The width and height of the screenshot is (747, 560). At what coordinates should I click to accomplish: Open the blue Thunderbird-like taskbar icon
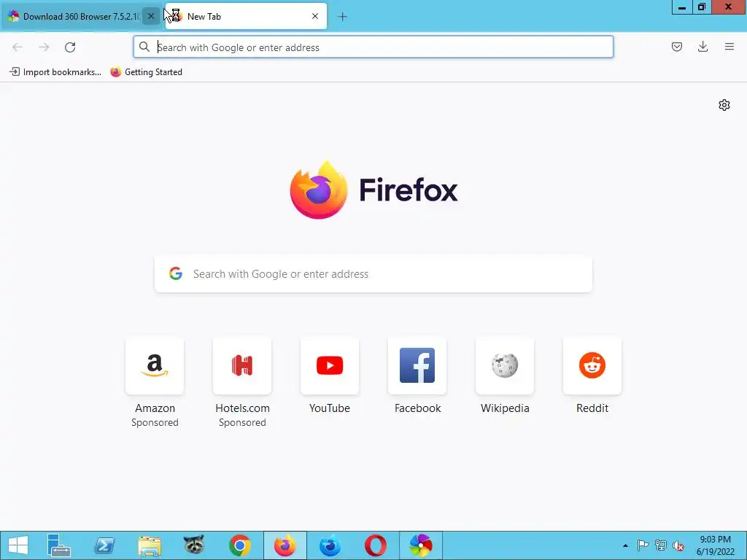(x=330, y=545)
